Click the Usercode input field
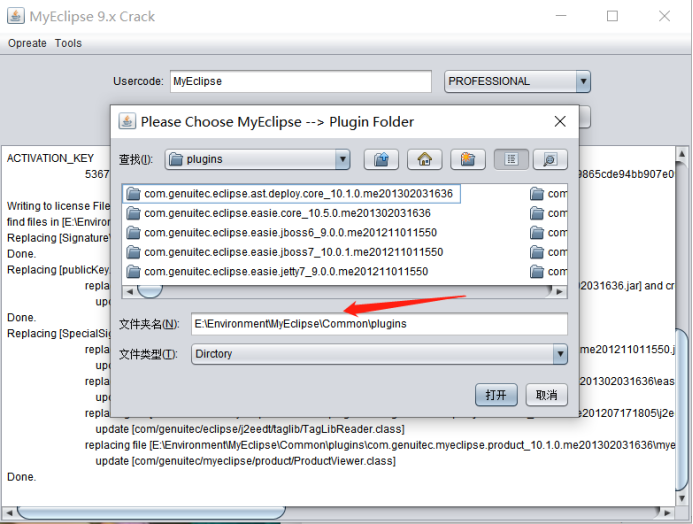The height and width of the screenshot is (524, 693). point(301,81)
